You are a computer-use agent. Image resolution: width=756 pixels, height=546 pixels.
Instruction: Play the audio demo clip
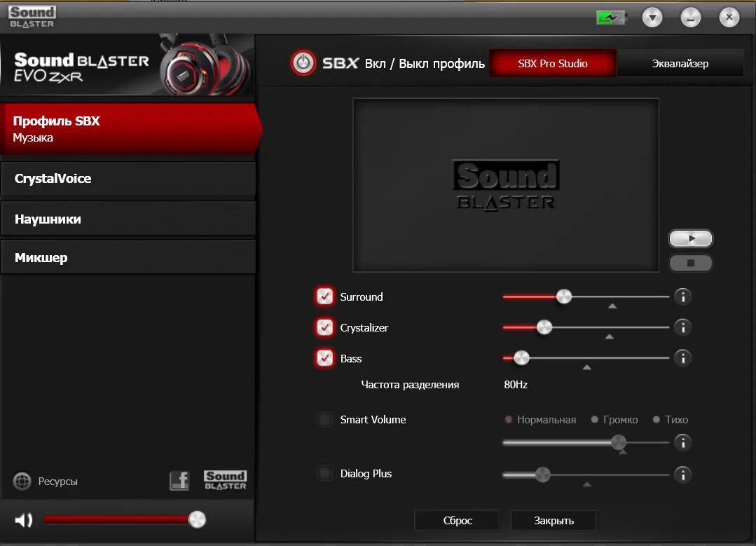690,238
